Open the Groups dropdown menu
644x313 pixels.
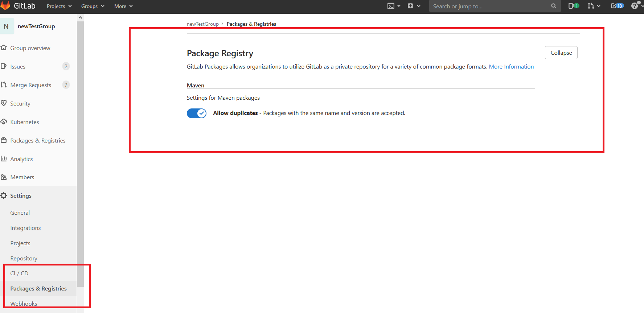point(93,6)
